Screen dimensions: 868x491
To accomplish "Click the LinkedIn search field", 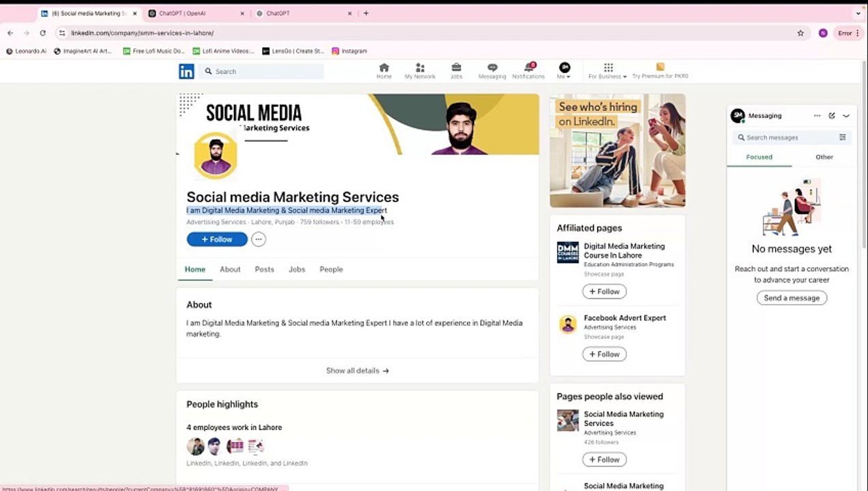I will coord(262,71).
